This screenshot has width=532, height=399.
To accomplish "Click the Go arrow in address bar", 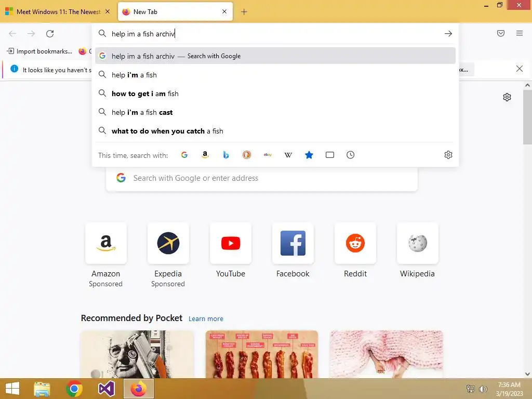I will pyautogui.click(x=448, y=34).
